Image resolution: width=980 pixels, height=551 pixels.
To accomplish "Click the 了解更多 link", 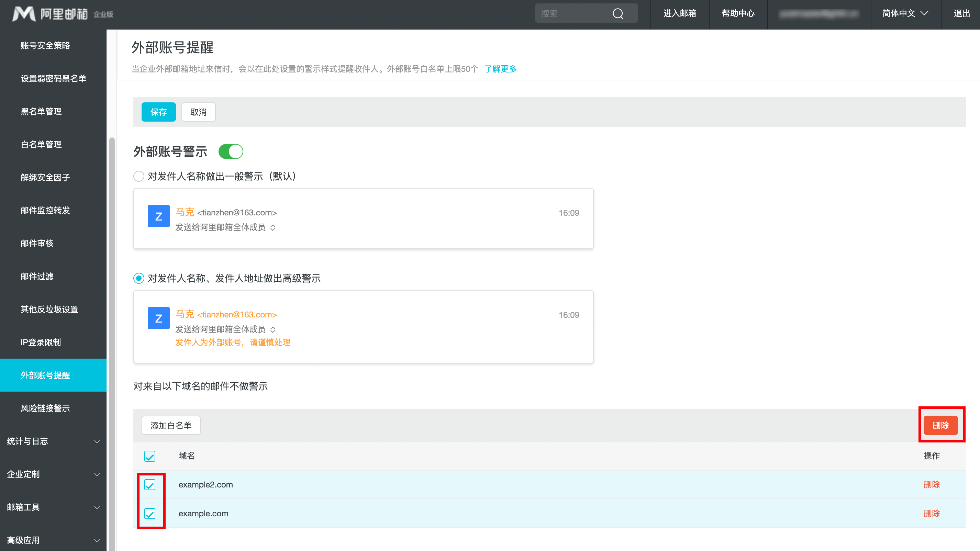I will (500, 69).
